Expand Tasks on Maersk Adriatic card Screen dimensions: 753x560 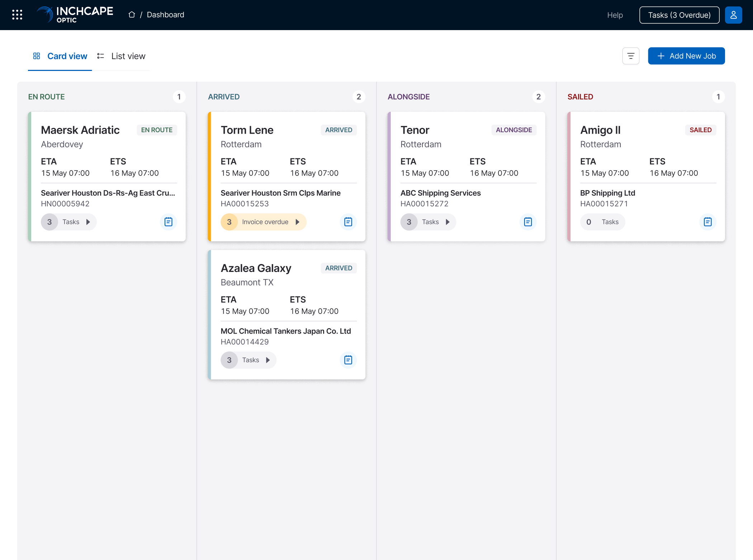pos(69,222)
